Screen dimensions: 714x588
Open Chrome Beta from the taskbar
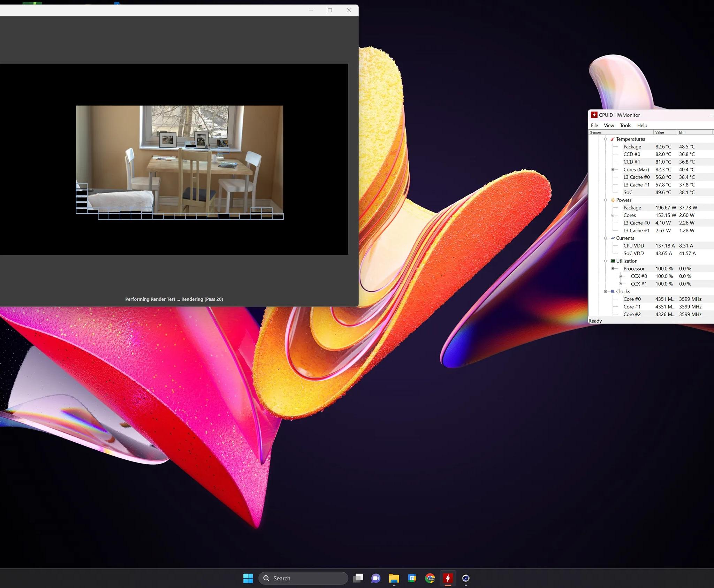tap(430, 578)
